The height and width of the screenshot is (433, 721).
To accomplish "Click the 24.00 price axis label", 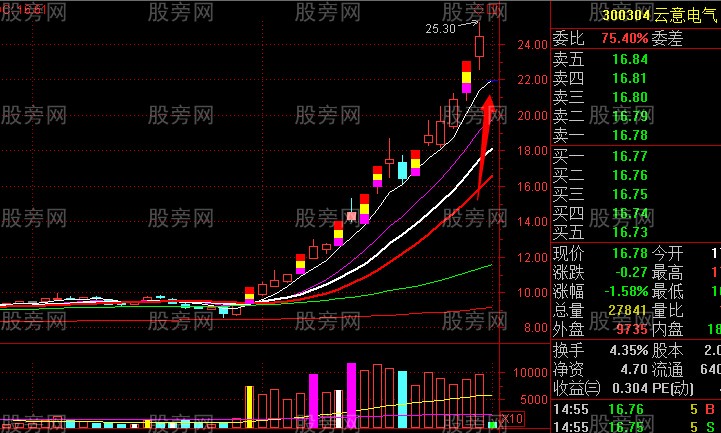I will pos(532,45).
